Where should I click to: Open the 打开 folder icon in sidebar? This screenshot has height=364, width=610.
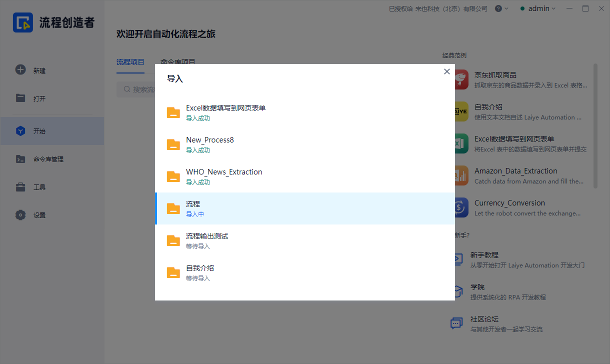20,98
